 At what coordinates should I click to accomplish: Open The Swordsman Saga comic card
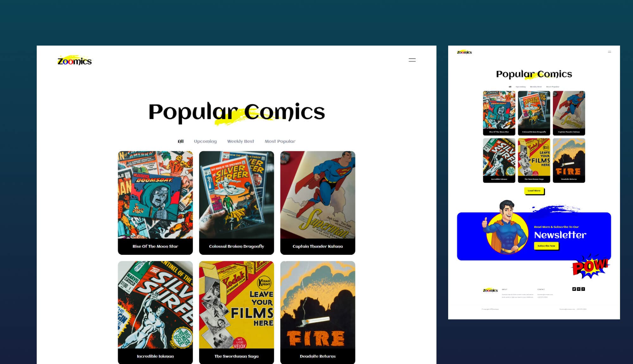tap(236, 312)
